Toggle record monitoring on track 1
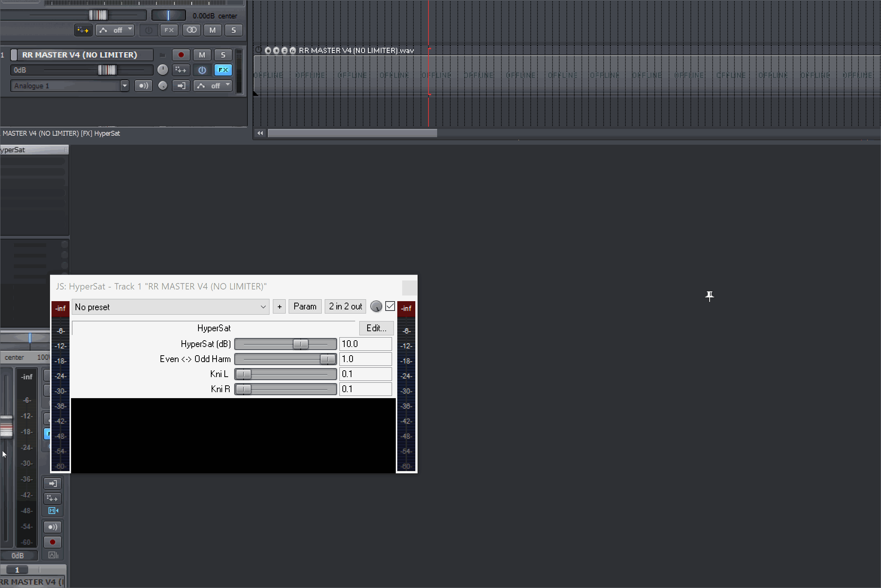This screenshot has width=881, height=588. click(x=143, y=86)
